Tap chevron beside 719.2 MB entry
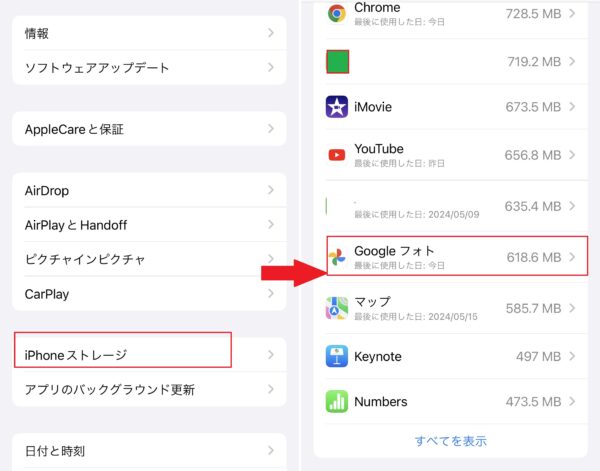Screen dimensions: 600x471 572,61
